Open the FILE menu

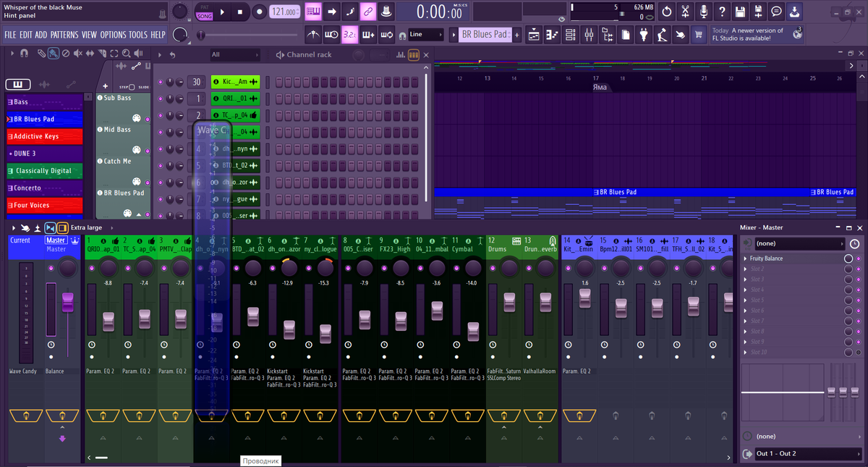[x=10, y=35]
